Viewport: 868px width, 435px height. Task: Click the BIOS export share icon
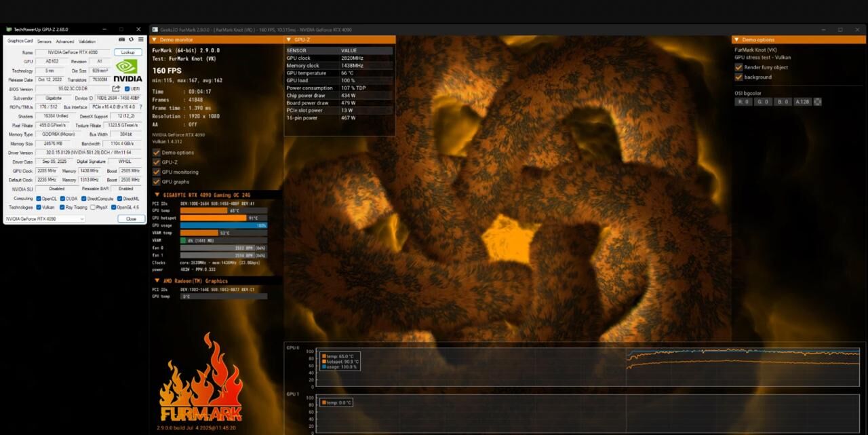tap(116, 89)
